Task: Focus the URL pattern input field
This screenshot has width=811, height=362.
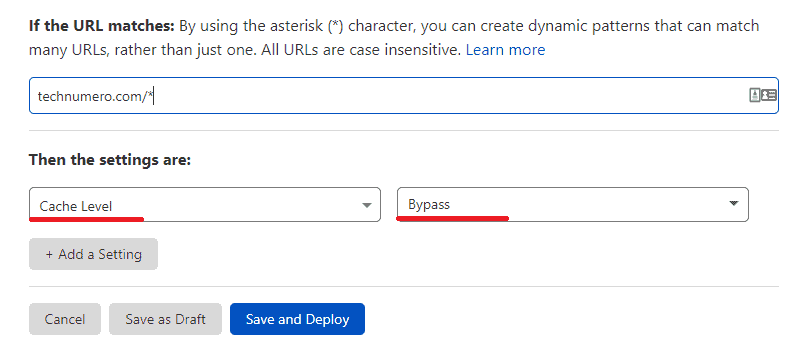Action: point(403,96)
